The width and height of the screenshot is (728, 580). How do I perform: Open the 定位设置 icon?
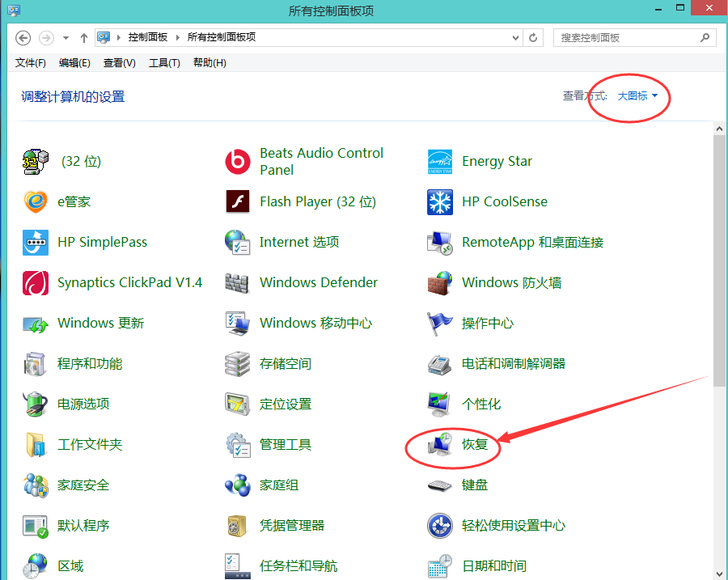pos(238,404)
